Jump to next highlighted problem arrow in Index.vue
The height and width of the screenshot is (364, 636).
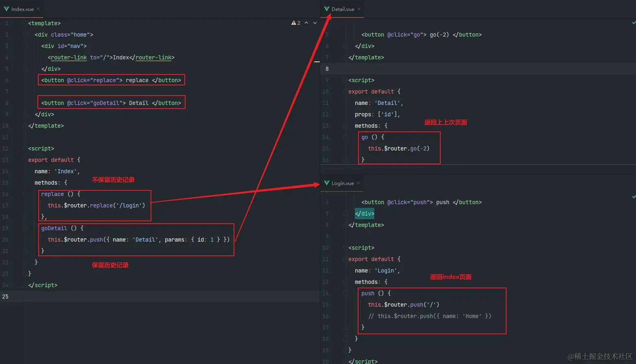[x=315, y=23]
